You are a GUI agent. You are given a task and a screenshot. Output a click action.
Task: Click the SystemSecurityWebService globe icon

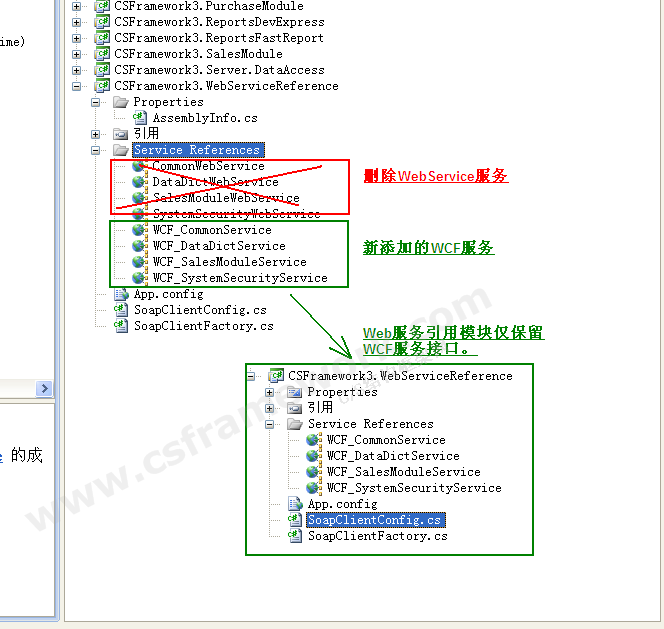(138, 214)
